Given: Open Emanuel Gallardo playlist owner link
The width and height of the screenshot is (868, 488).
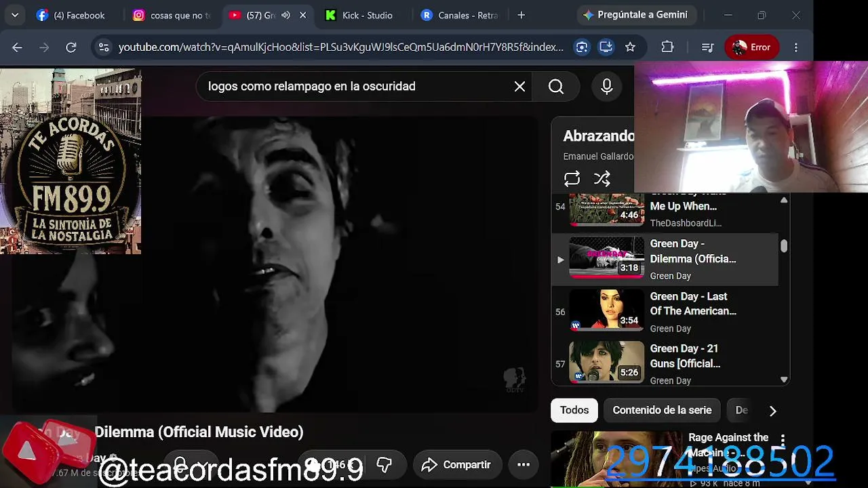Looking at the screenshot, I should pyautogui.click(x=598, y=157).
